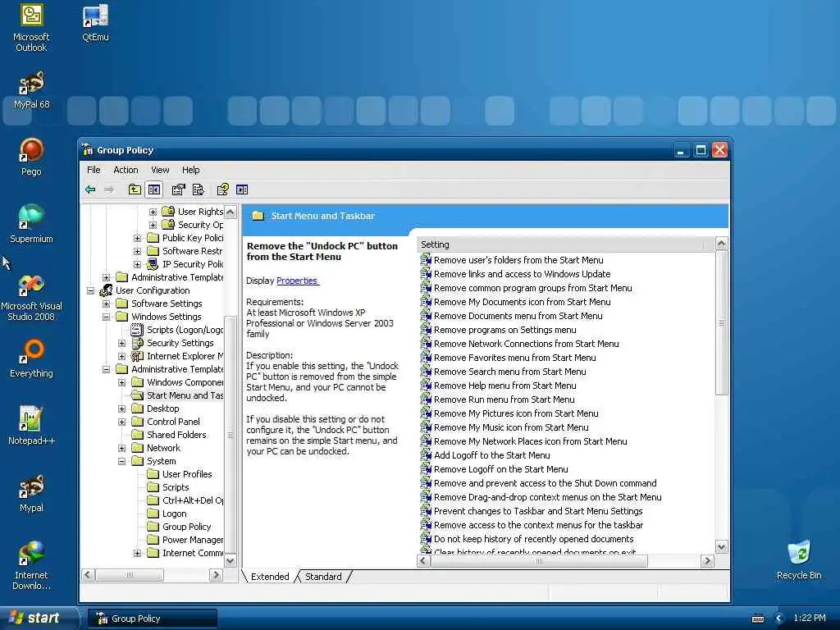Select the MyPal 68 desktop shortcut
The image size is (840, 630).
click(x=31, y=90)
